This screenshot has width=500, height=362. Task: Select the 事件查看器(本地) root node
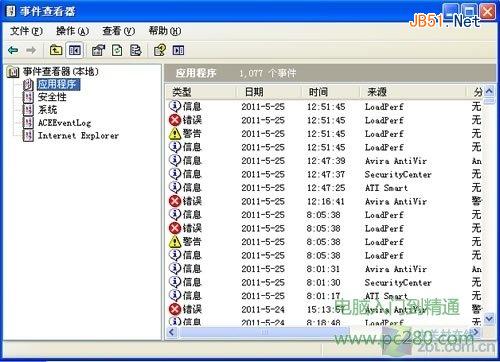[60, 71]
